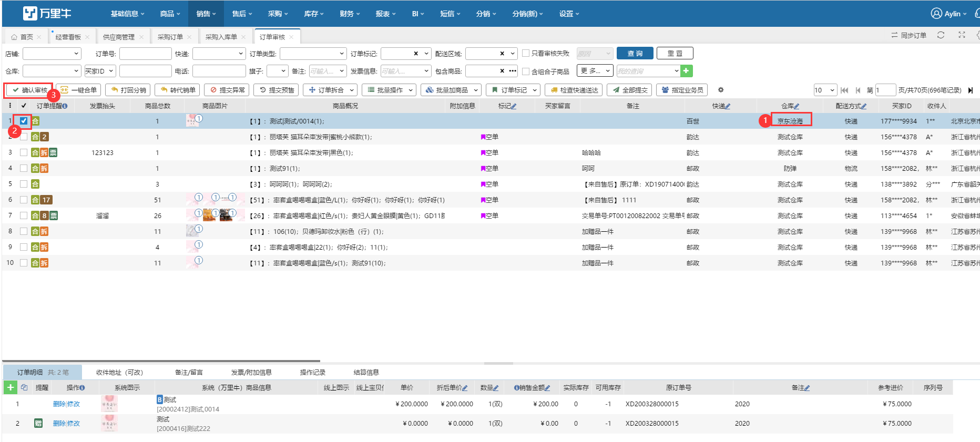Jump to the last page with pagination icon
Viewport: 980px width, 442px height.
971,90
